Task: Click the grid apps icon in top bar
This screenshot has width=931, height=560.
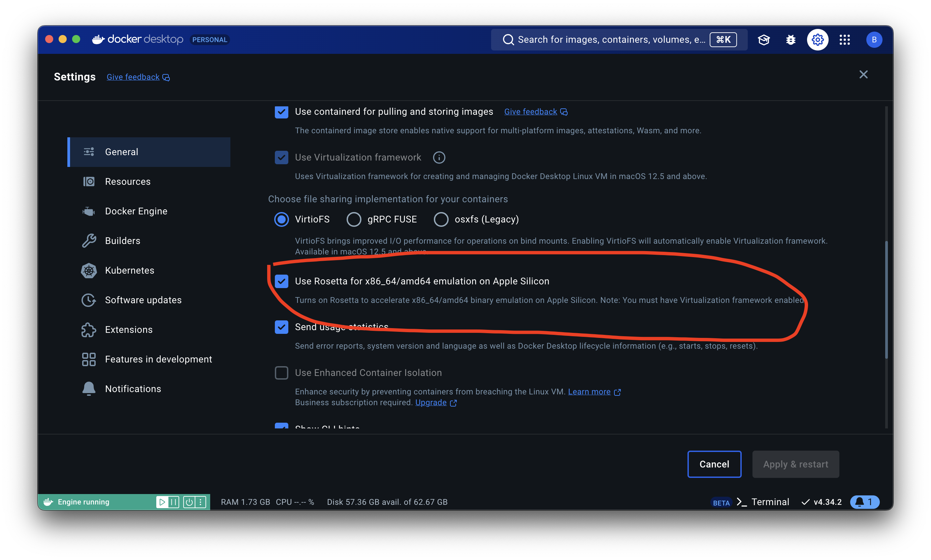Action: 844,40
